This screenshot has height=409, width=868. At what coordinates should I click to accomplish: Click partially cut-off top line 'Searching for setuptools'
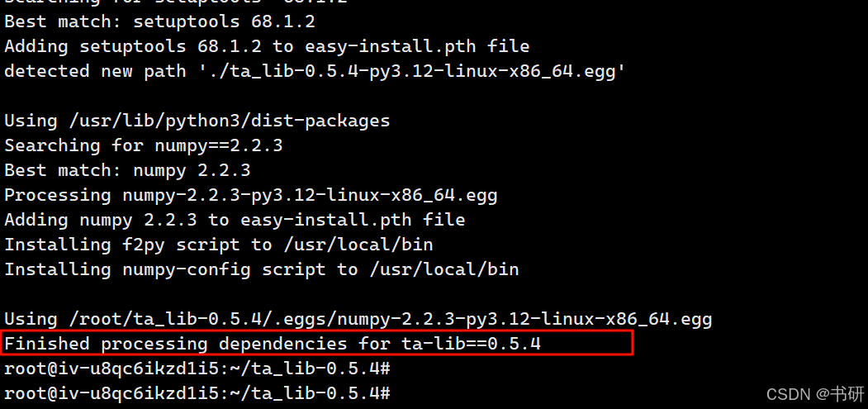(x=176, y=2)
